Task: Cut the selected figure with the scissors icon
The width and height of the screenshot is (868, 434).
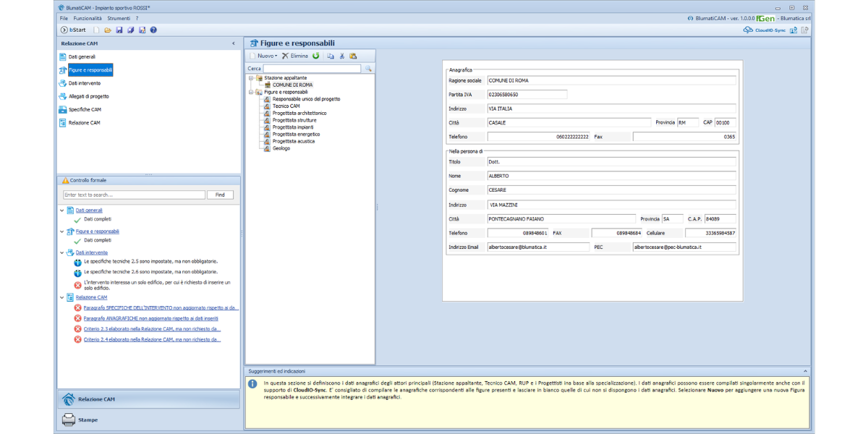Action: [x=342, y=56]
